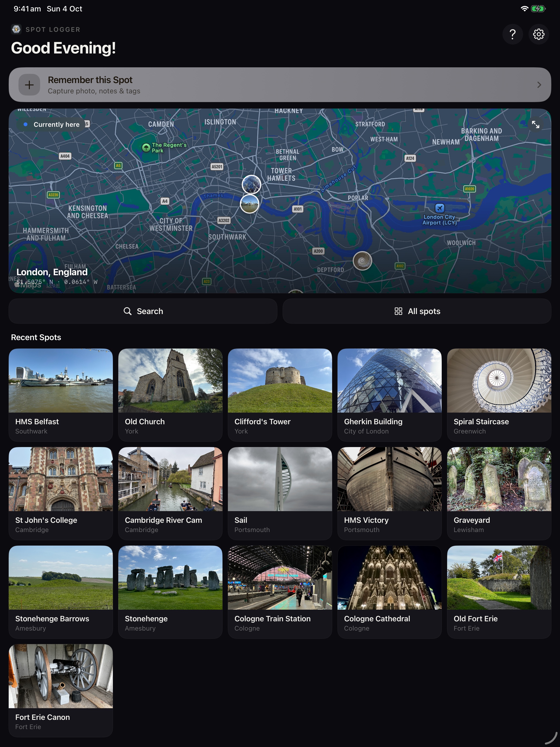Screen dimensions: 560x747
Task: Expand the map to full screen
Action: [535, 125]
